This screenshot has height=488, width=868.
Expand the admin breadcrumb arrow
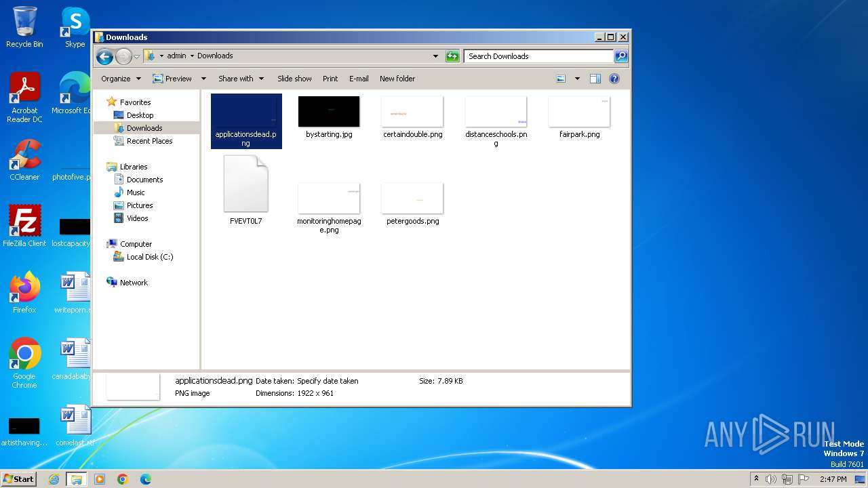(x=192, y=56)
